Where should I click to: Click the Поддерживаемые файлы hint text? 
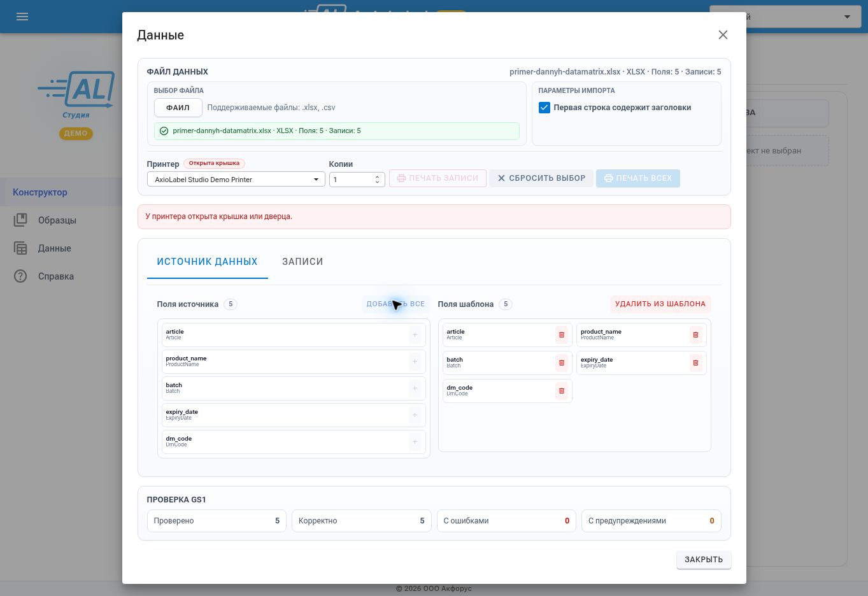tap(271, 108)
